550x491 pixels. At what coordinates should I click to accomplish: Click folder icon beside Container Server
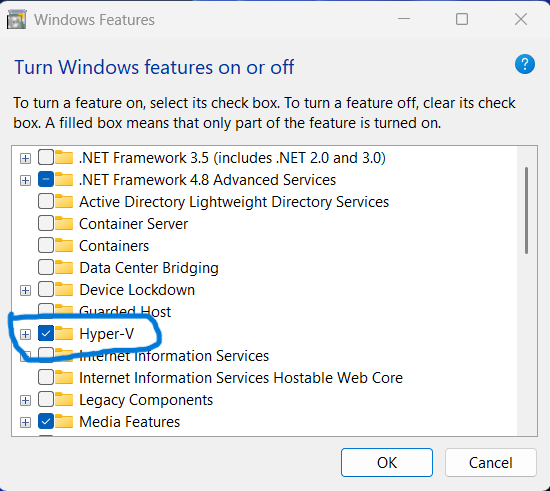click(64, 223)
